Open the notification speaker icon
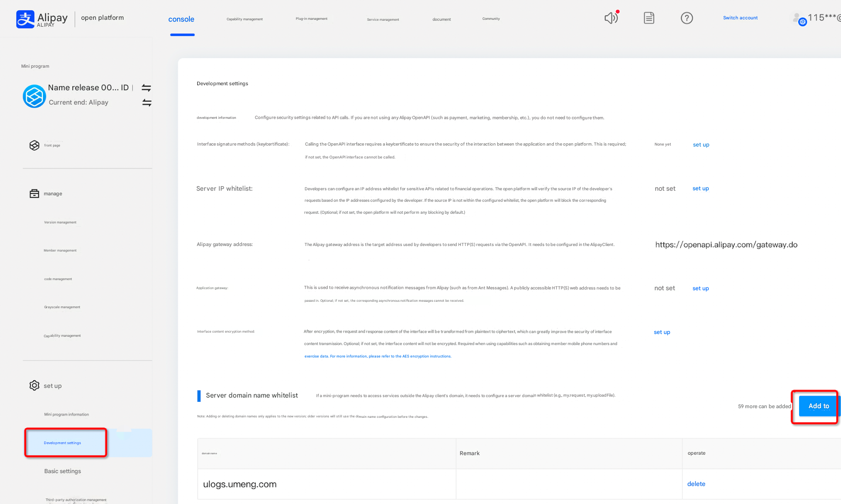The height and width of the screenshot is (504, 841). tap(611, 18)
